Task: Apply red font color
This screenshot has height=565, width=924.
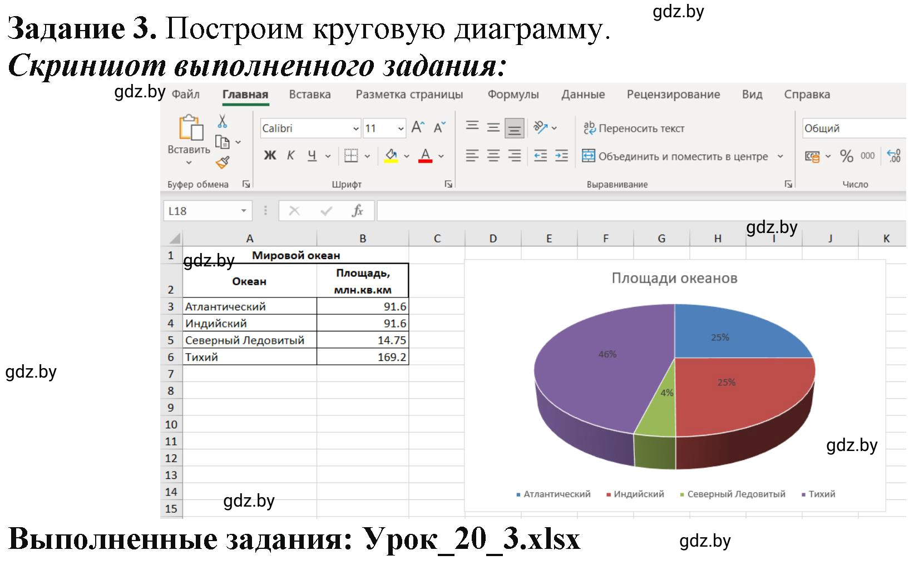Action: pos(425,156)
